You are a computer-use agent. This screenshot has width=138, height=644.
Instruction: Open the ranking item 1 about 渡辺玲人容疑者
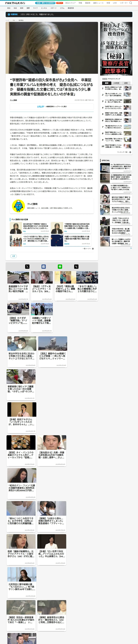(x=117, y=88)
